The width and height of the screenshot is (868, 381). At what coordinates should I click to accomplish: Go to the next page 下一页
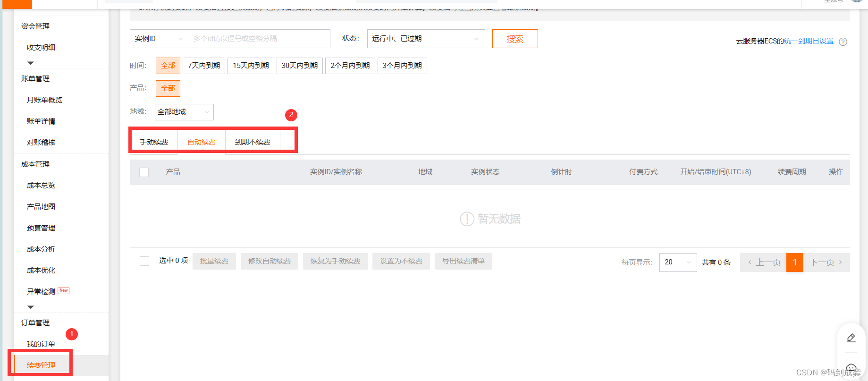tap(826, 262)
